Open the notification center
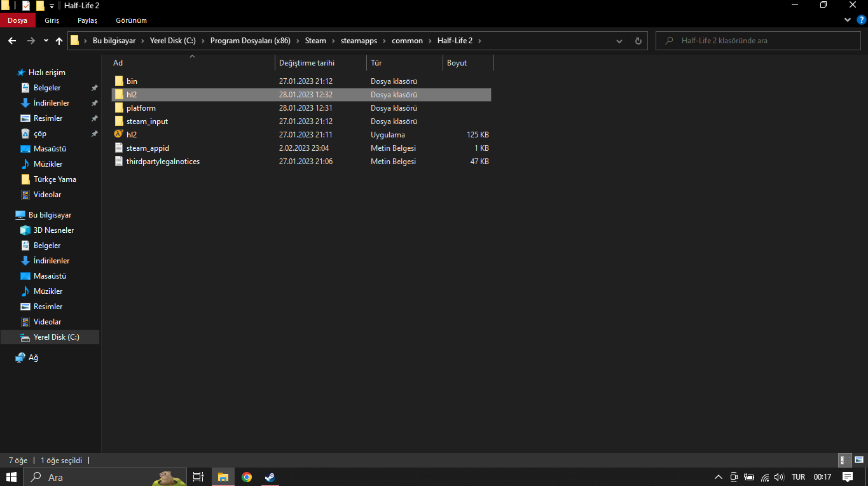Image resolution: width=868 pixels, height=486 pixels. click(848, 477)
